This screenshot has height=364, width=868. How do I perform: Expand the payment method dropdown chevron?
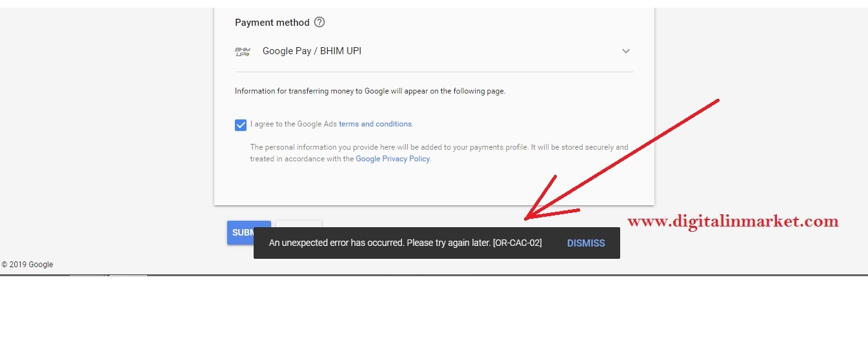click(x=625, y=51)
